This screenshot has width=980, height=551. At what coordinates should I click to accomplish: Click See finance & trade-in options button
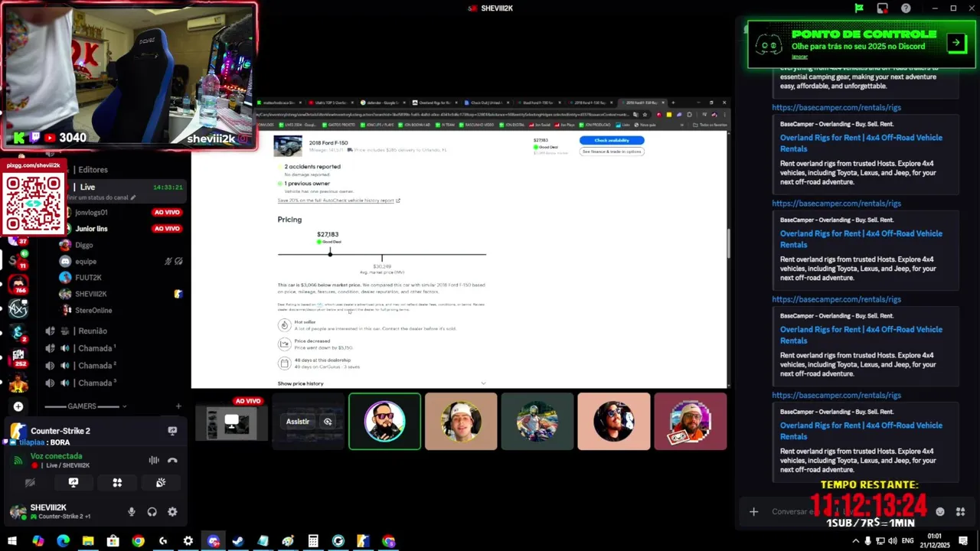[x=612, y=152]
